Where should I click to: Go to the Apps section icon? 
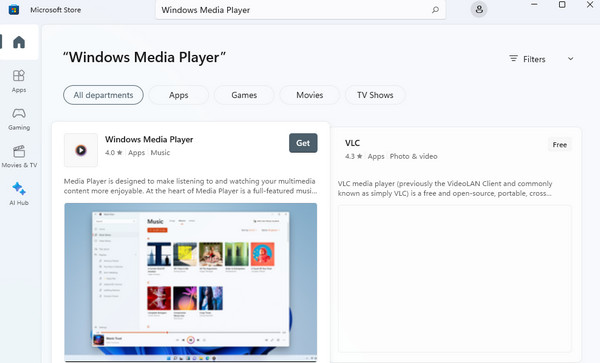(19, 76)
